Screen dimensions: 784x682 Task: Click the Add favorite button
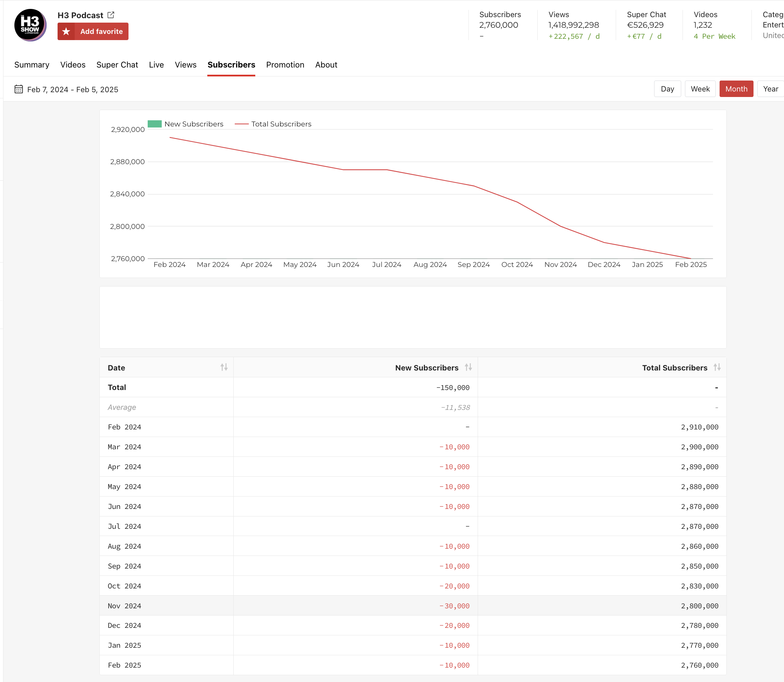tap(93, 31)
